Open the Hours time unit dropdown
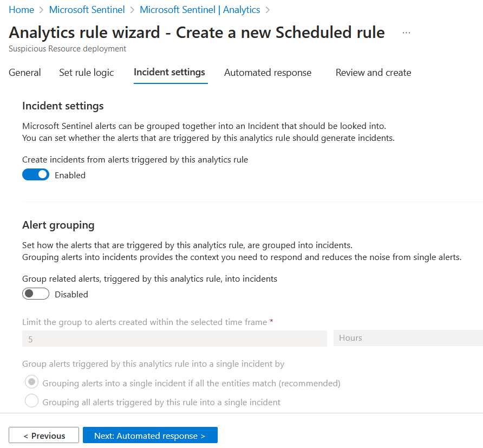The height and width of the screenshot is (448, 483). [x=408, y=338]
